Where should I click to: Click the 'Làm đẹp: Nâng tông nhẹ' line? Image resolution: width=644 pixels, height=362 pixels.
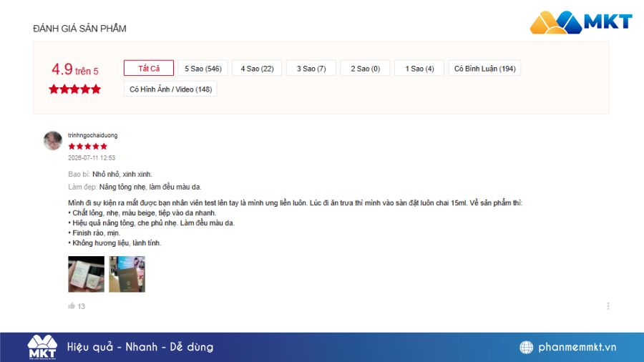coord(135,187)
